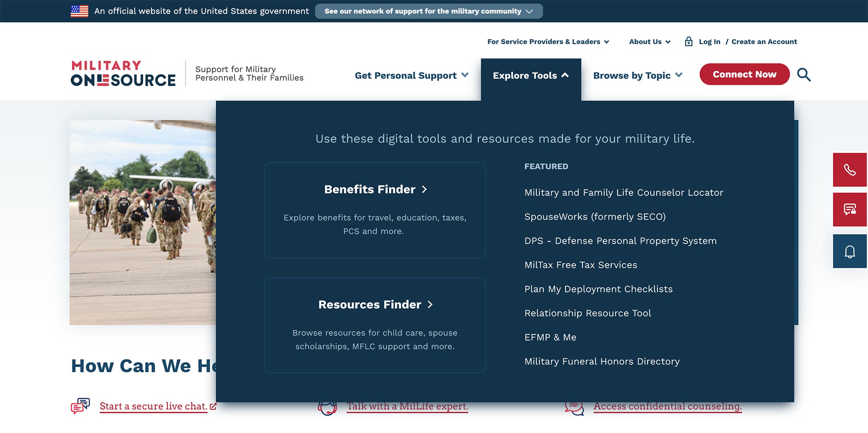Image resolution: width=868 pixels, height=433 pixels.
Task: Click the US flag icon in banner
Action: [x=79, y=11]
